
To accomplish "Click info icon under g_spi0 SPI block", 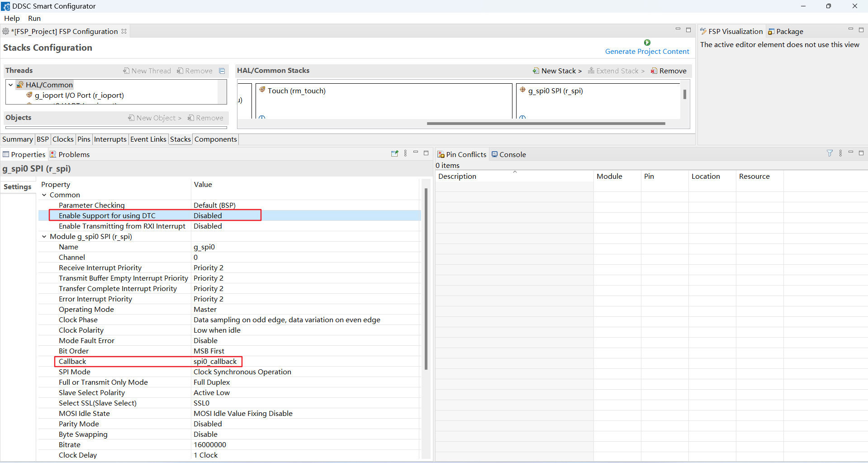I will pos(522,117).
